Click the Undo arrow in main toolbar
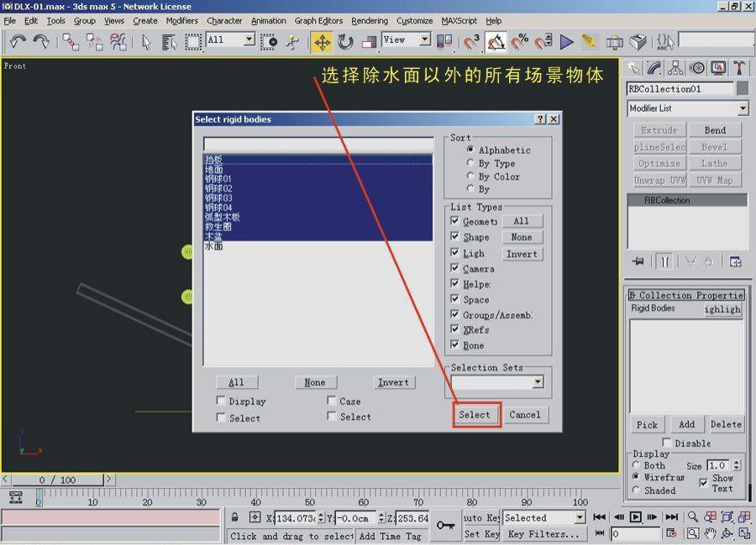This screenshot has height=545, width=756. [18, 41]
